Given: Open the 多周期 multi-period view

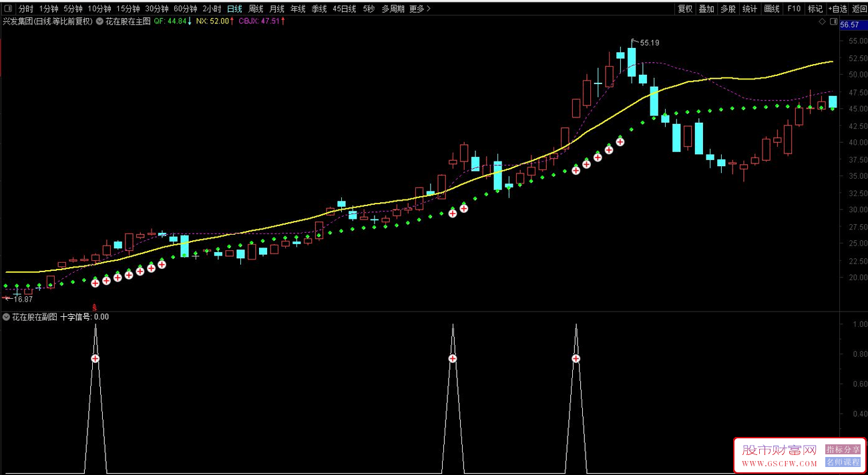Looking at the screenshot, I should tap(393, 9).
